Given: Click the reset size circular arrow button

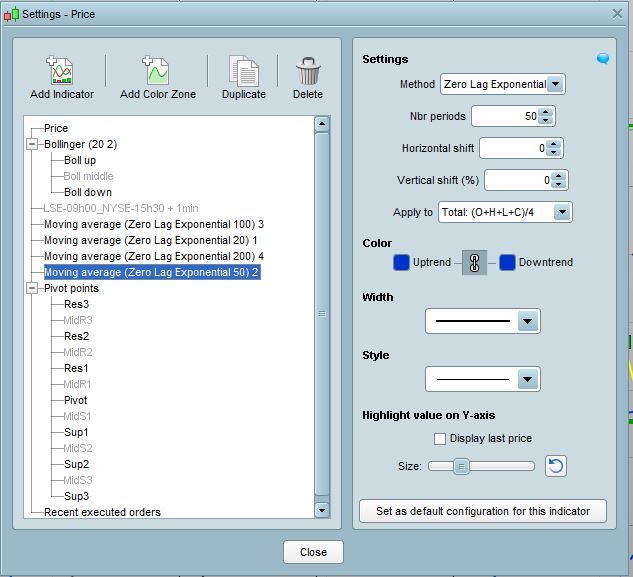Looking at the screenshot, I should (x=556, y=466).
